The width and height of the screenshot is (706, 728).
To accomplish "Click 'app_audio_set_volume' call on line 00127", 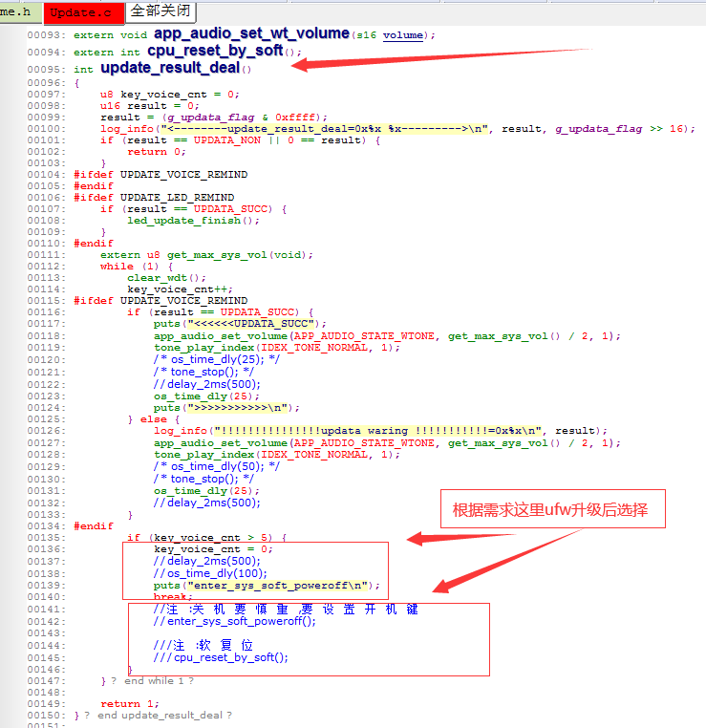I will tap(221, 443).
